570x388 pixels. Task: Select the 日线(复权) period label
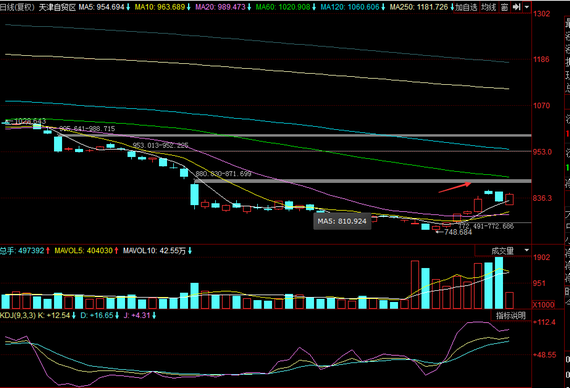click(17, 7)
